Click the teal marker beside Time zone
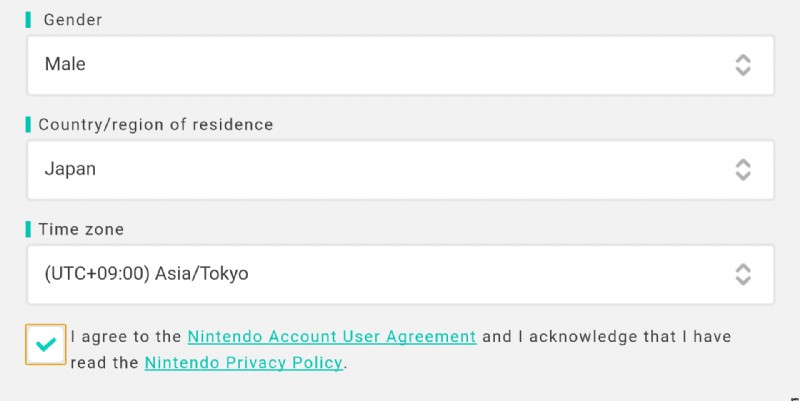800x401 pixels. tap(29, 229)
